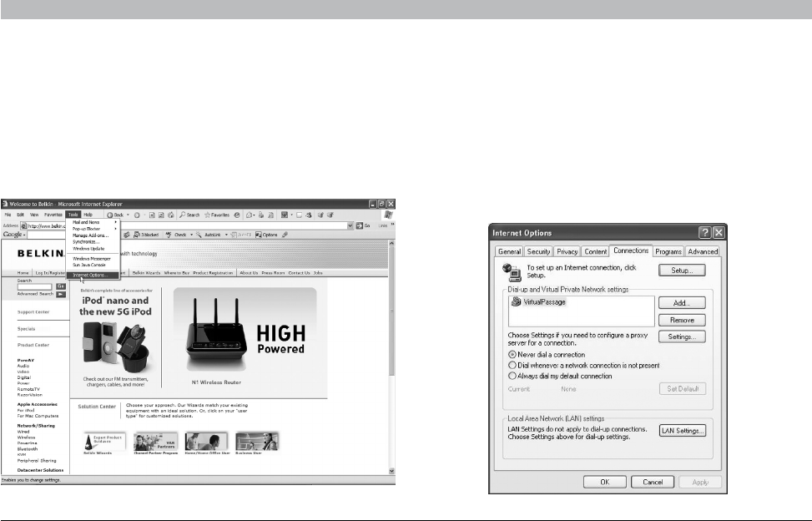This screenshot has width=812, height=521.
Task: Click the Refresh icon in IE toolbar
Action: coord(161,215)
